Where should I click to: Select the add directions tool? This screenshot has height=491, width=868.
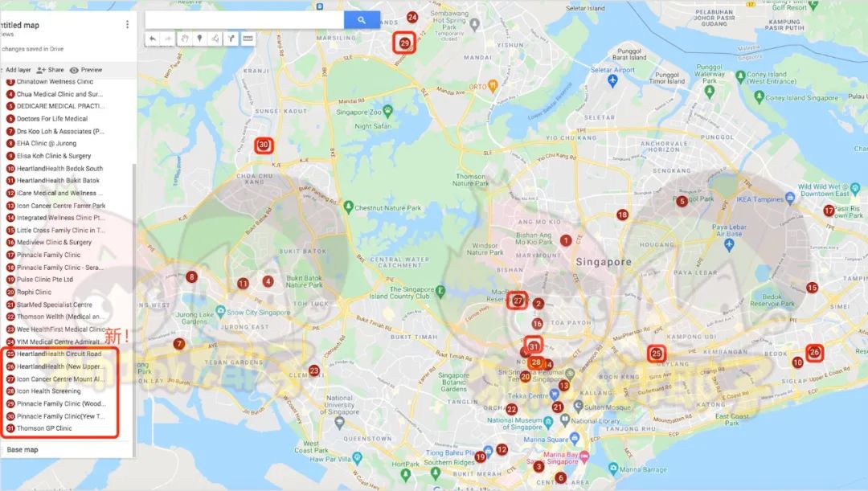231,39
